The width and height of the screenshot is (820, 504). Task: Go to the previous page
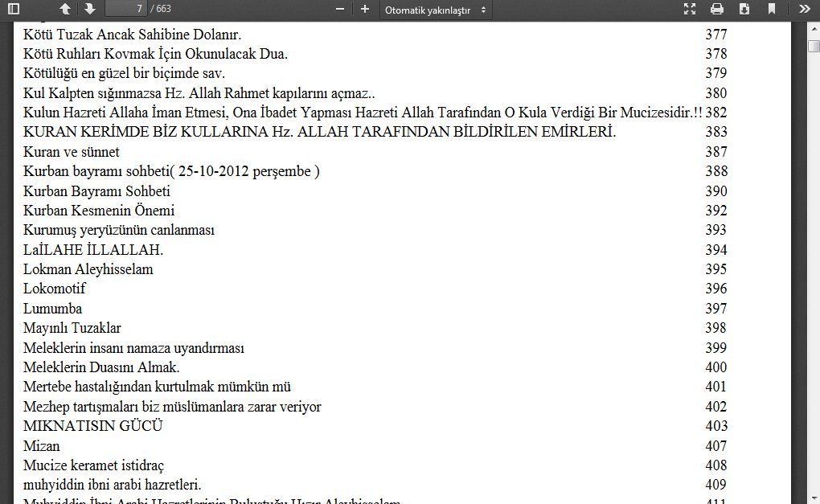click(x=65, y=9)
